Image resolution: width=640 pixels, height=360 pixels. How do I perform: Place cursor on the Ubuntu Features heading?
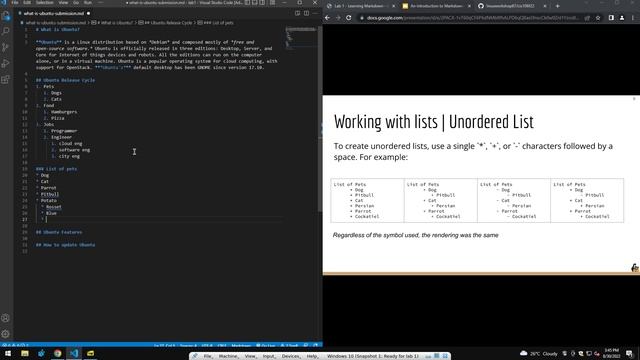(x=59, y=232)
